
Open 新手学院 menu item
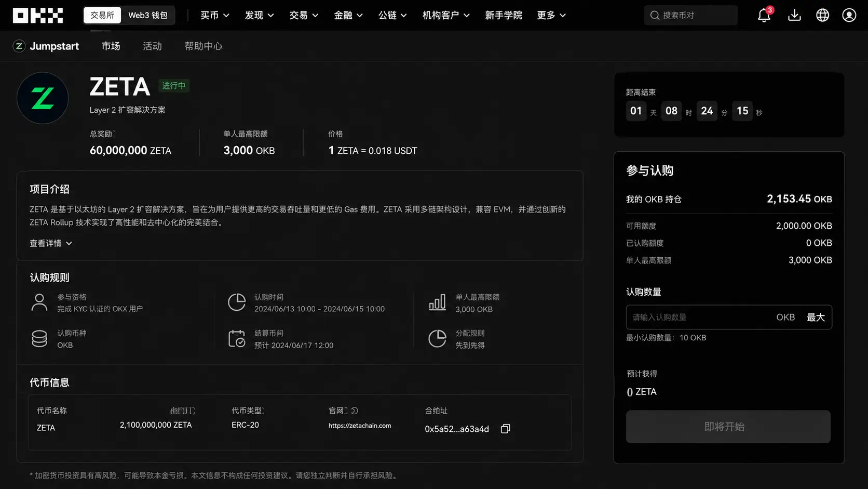point(504,15)
